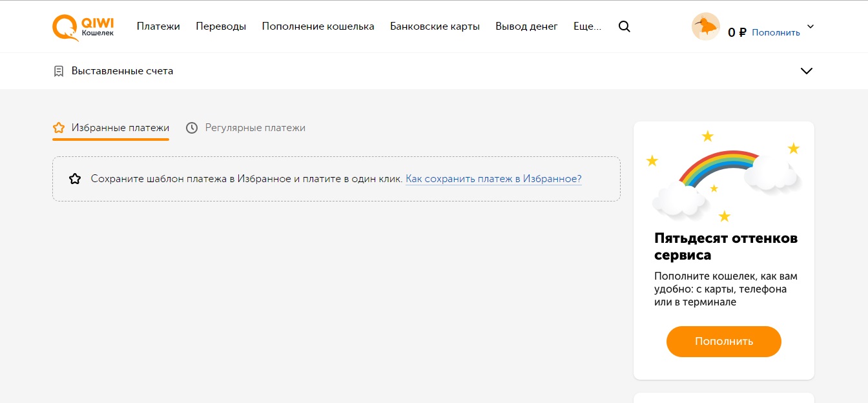Screen dimensions: 868x403
Task: Open the Еще... menu with more sections
Action: (587, 26)
